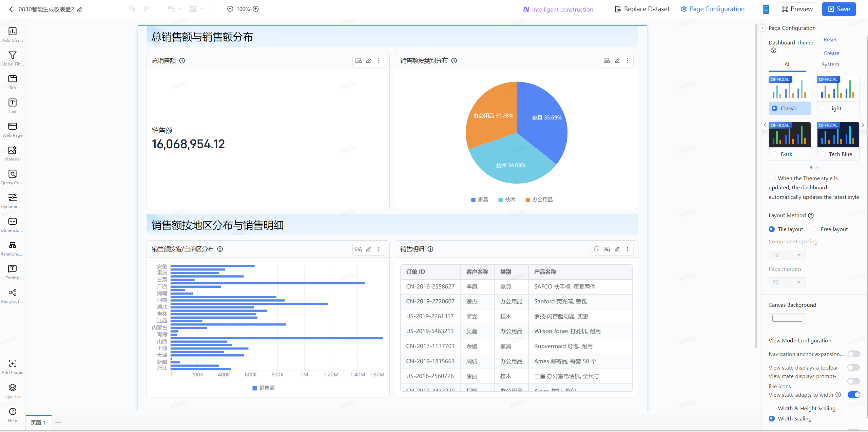
Task: Select the Classic theme radio button
Action: tap(774, 109)
